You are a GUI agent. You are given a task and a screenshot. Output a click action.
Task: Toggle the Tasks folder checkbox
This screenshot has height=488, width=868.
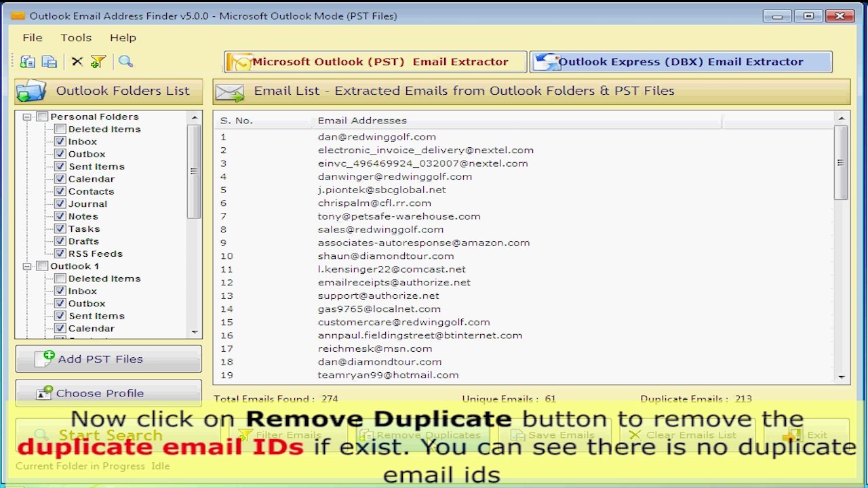coord(60,229)
